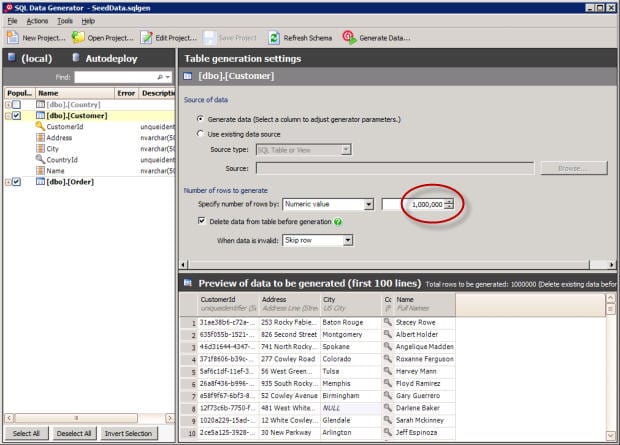Click the 'Baton Rouge' city cell
This screenshot has width=620, height=445.
click(x=350, y=322)
